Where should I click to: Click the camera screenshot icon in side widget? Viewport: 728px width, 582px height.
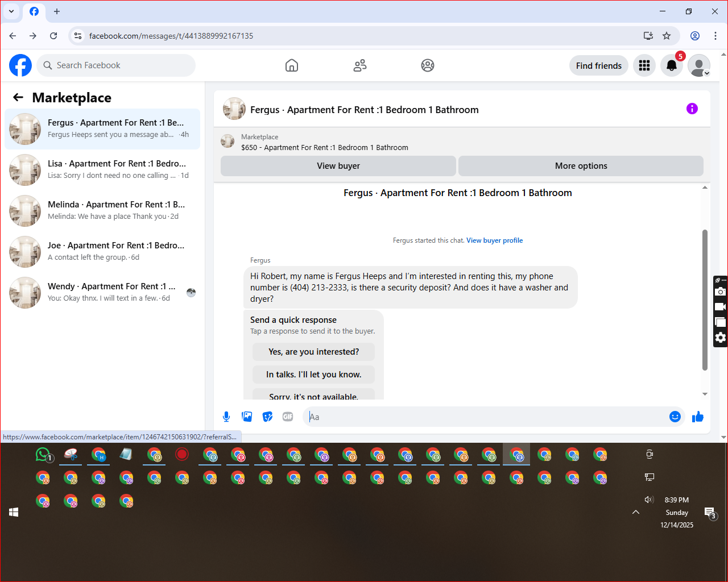coord(721,292)
